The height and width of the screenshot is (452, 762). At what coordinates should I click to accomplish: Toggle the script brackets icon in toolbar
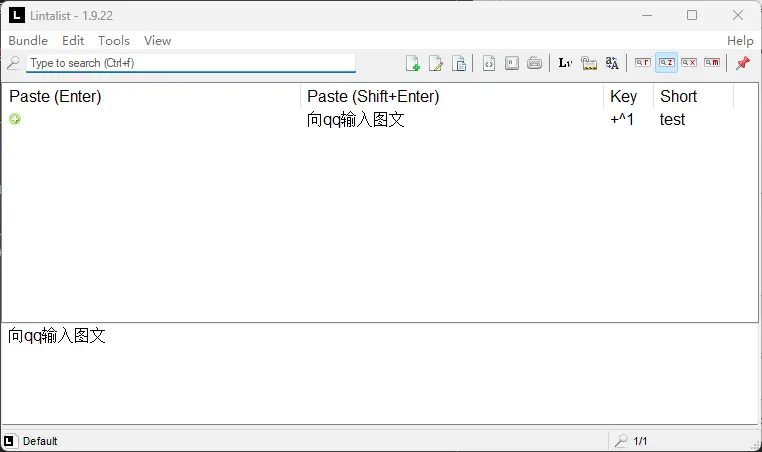point(489,63)
